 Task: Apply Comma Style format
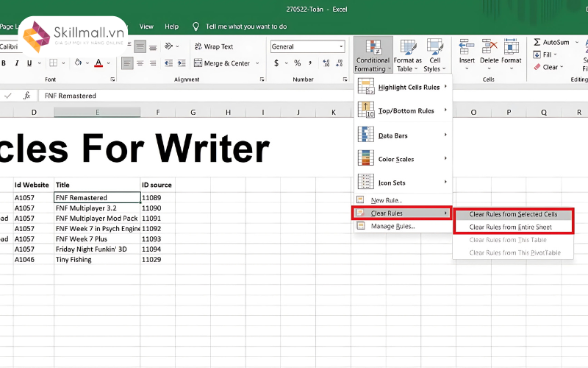310,63
